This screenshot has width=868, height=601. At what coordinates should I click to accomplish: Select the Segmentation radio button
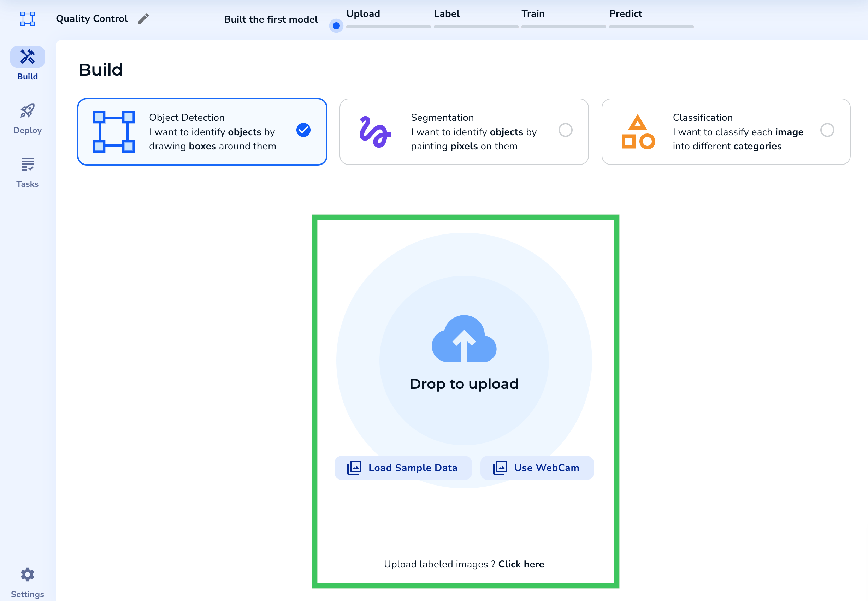click(565, 130)
